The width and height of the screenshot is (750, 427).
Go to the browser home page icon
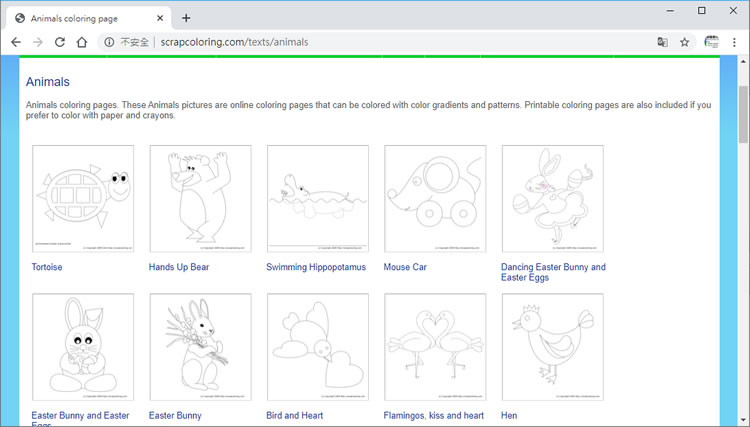point(82,42)
